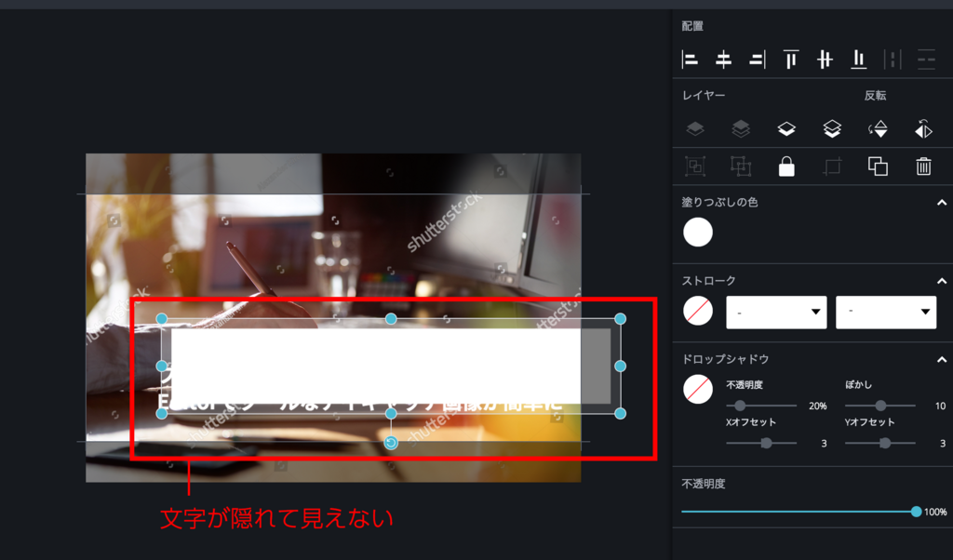Click the rotation handle below the text box
This screenshot has height=560, width=953.
click(x=391, y=442)
